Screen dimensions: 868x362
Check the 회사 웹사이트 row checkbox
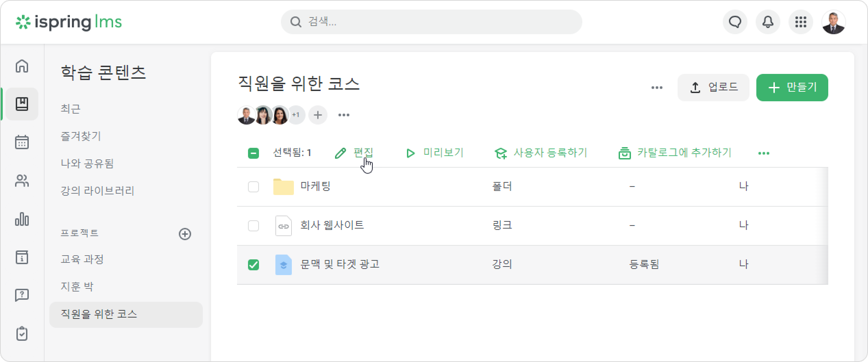coord(253,226)
